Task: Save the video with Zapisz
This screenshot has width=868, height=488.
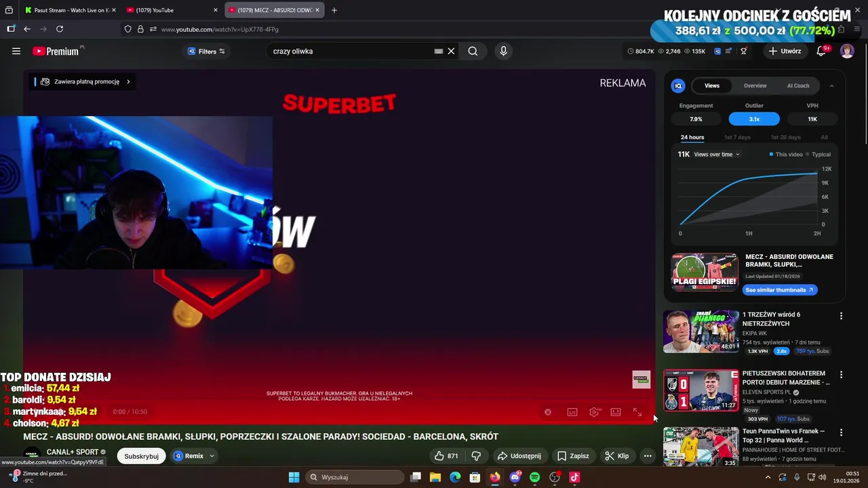Action: pos(573,456)
